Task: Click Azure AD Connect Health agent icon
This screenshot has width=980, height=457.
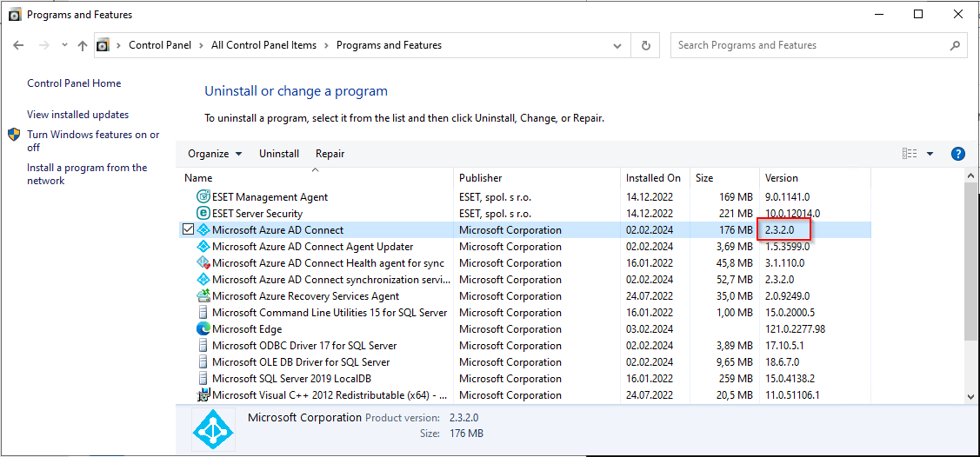Action: 203,263
